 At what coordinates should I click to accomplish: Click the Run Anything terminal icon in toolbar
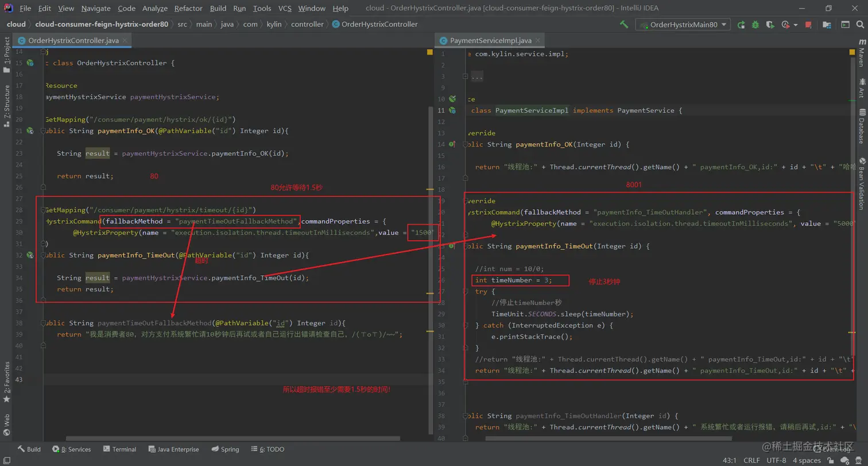click(x=846, y=25)
